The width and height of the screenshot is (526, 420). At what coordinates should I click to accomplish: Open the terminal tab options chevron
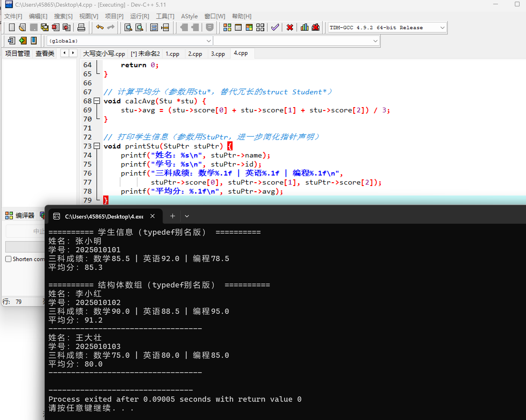click(x=187, y=216)
